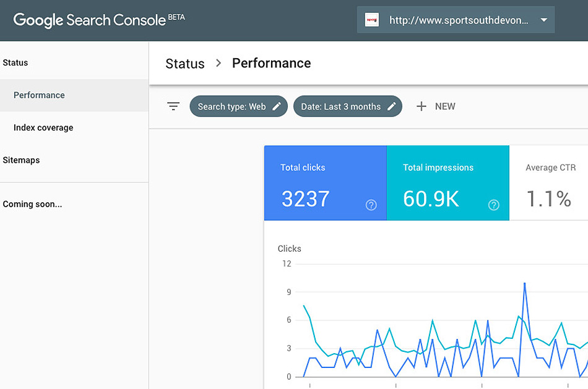Click pencil icon on Date chip
The image size is (588, 389).
coord(392,106)
